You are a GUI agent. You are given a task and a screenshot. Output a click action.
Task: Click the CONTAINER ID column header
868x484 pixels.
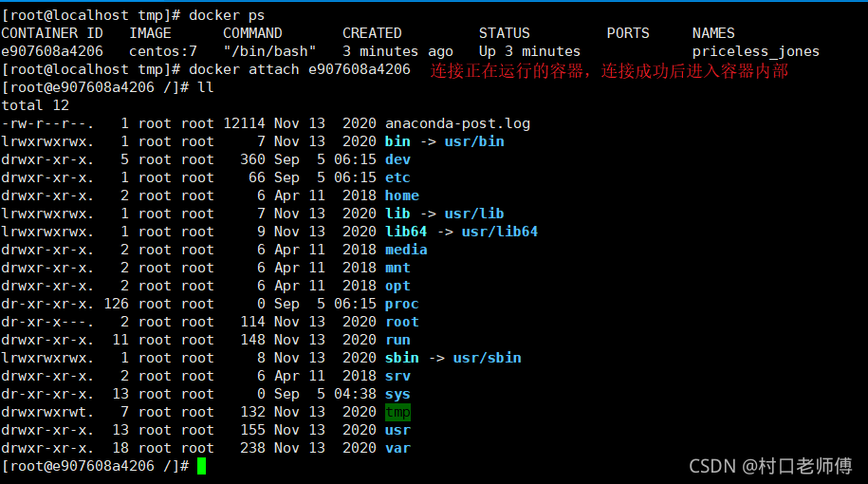point(52,33)
